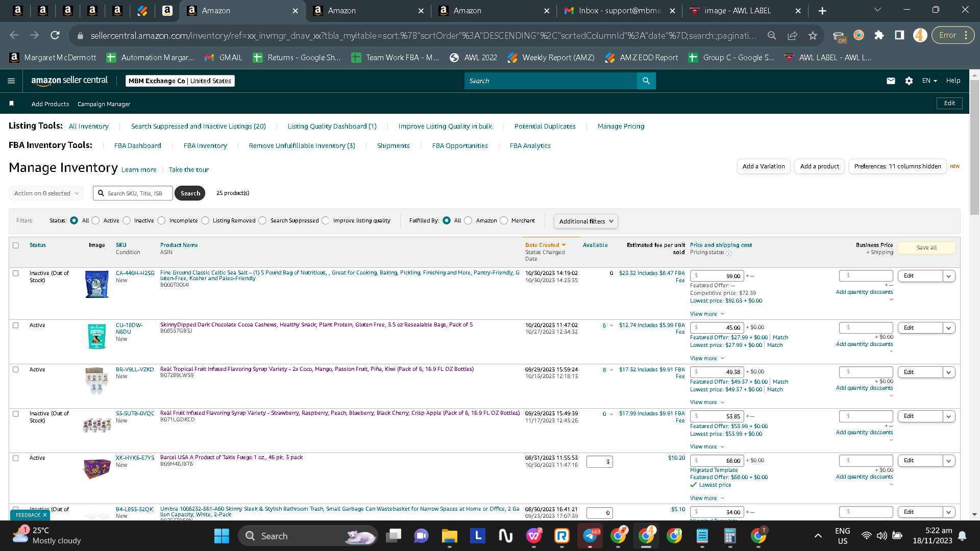Screen dimensions: 980x551
Task: Select the Active status radio button
Action: click(95, 220)
